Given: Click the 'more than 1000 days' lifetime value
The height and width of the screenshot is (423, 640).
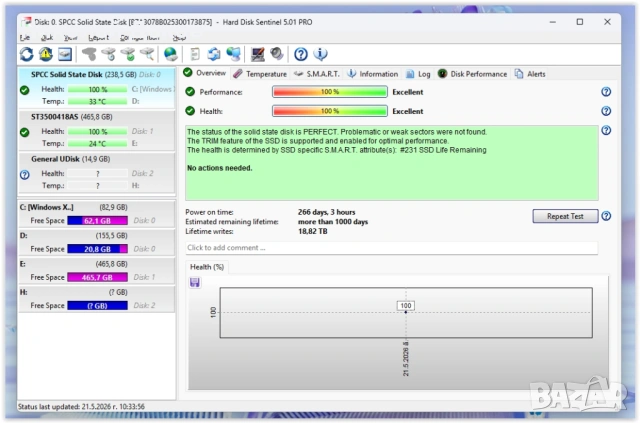Looking at the screenshot, I should coord(333,222).
